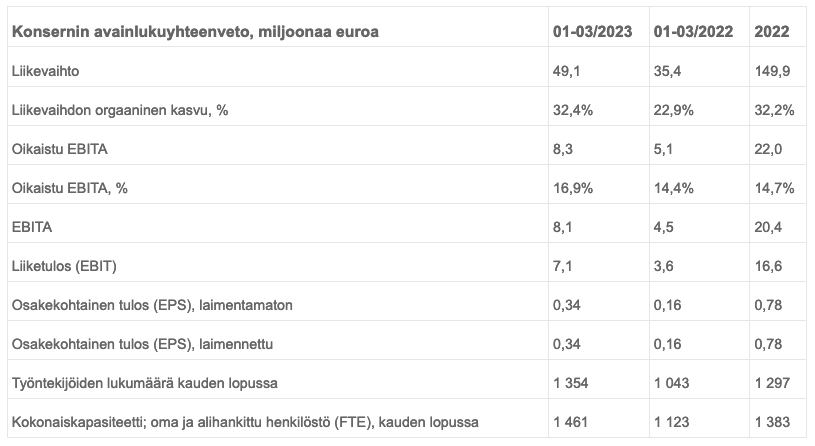Click the 'Oikaistu EBITA' row label

coord(59,149)
